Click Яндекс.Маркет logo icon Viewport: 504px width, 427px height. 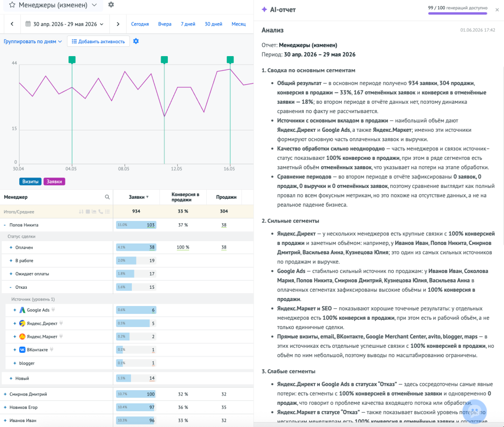click(x=22, y=336)
